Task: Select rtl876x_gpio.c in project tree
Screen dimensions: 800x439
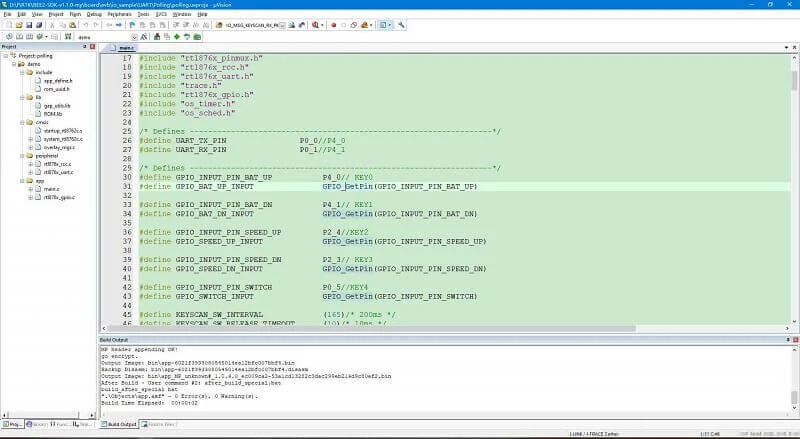Action: coord(59,197)
